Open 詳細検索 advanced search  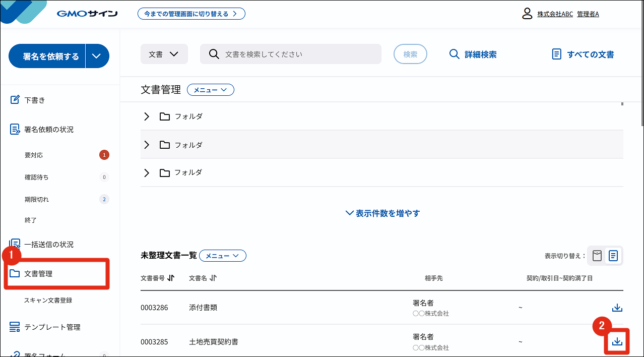point(473,54)
